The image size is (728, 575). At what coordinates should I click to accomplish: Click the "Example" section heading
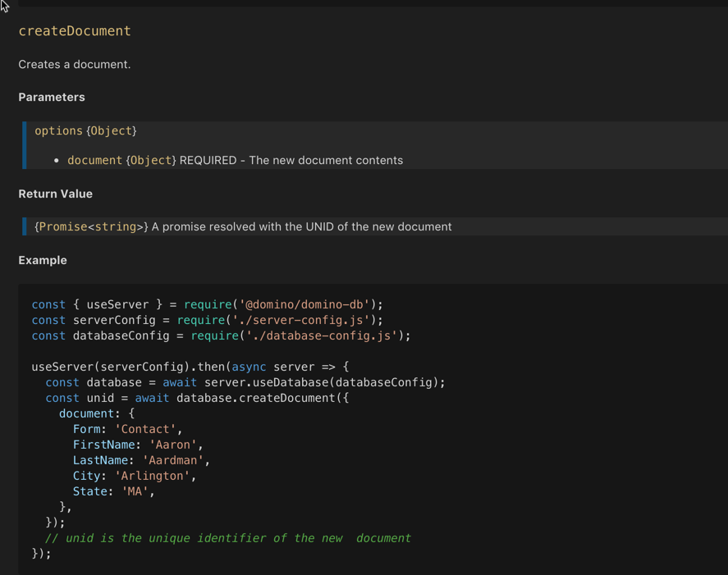pos(43,260)
